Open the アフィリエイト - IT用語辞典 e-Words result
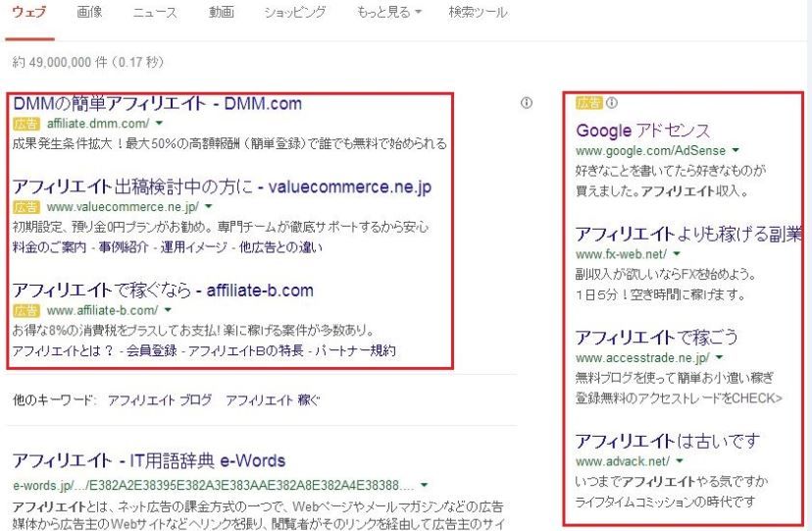 [x=149, y=460]
